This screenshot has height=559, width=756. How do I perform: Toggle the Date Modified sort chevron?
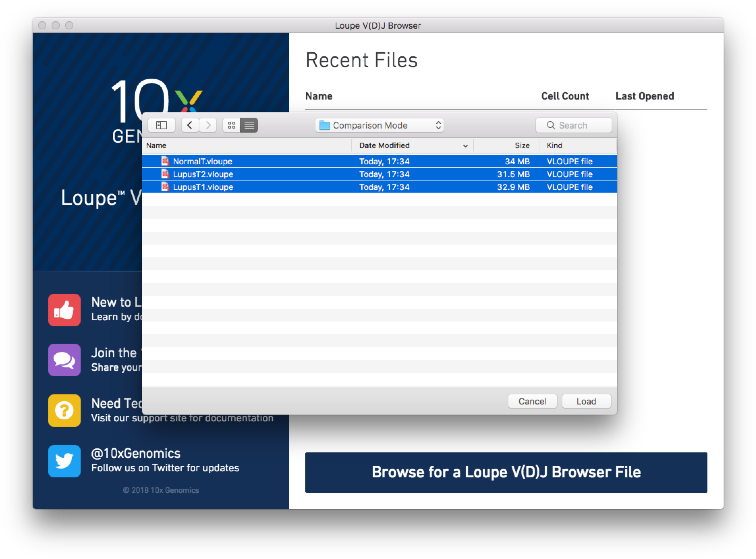(x=465, y=145)
